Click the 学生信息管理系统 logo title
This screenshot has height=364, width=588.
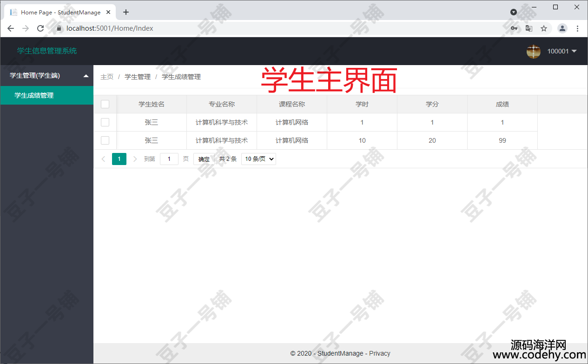(x=47, y=51)
